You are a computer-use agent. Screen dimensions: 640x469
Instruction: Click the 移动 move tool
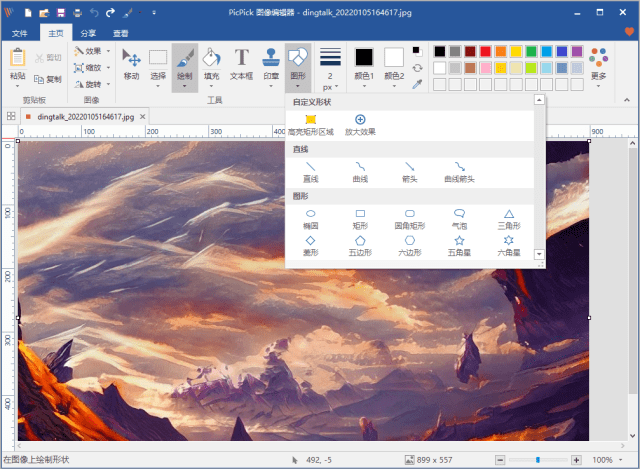[131, 63]
